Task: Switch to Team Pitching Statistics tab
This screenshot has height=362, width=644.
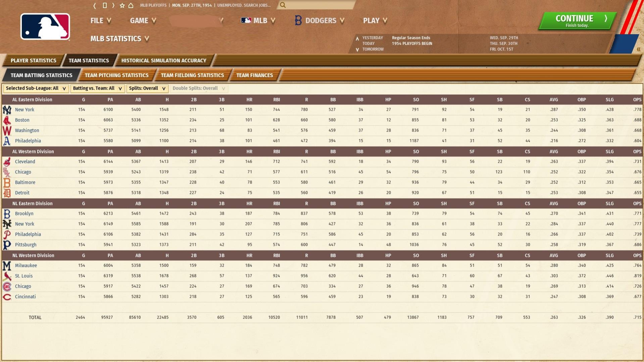Action: (116, 75)
